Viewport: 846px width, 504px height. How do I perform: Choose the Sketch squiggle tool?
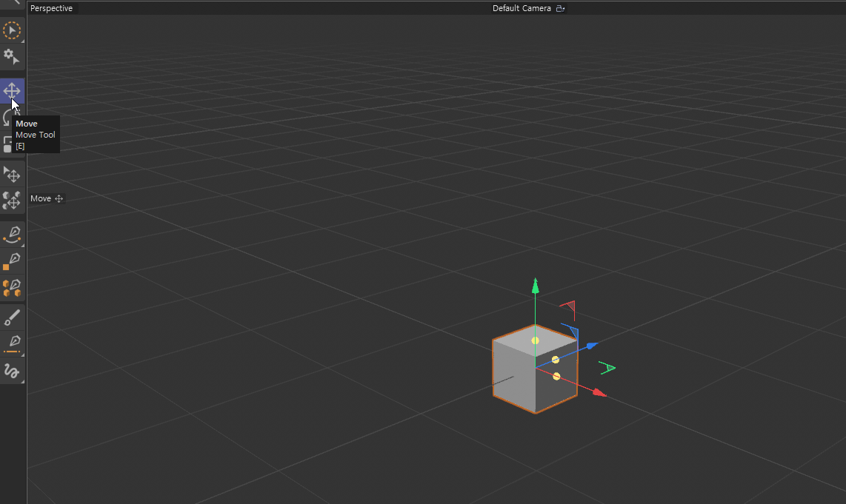(12, 371)
